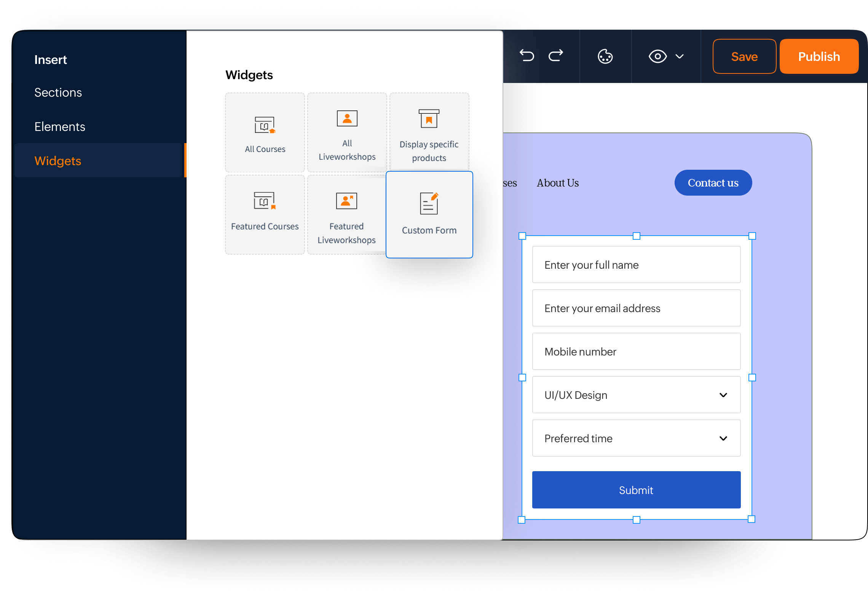Click the Publish button
The width and height of the screenshot is (868, 596).
[x=819, y=56]
